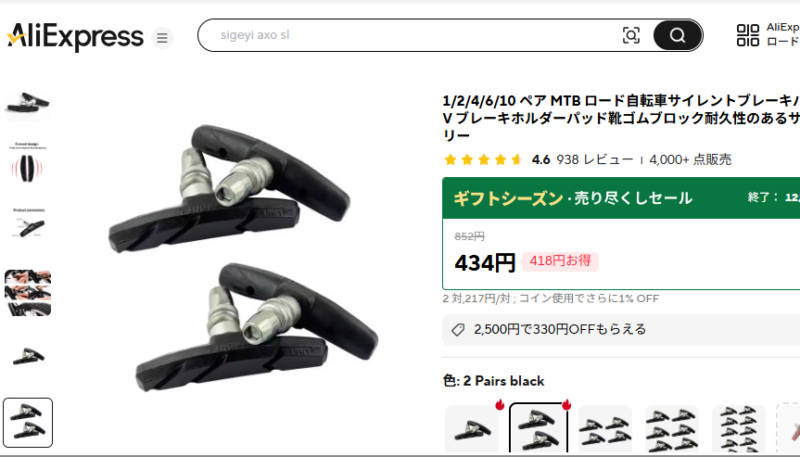
Task: Select the 1 Pair black color option
Action: 472,429
